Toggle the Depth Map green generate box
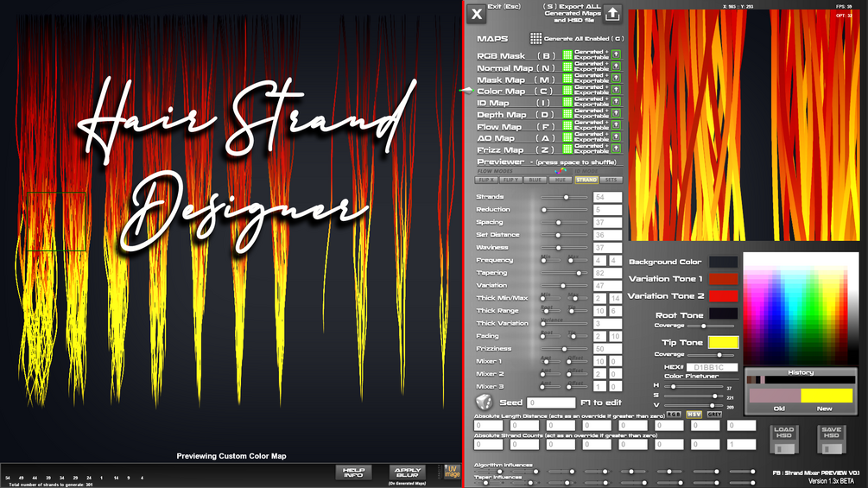 pos(567,113)
